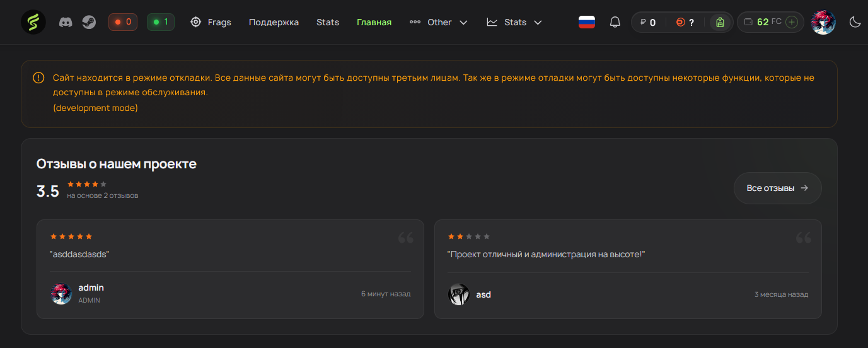The image size is (868, 348).
Task: Open the Steam link icon
Action: click(89, 22)
